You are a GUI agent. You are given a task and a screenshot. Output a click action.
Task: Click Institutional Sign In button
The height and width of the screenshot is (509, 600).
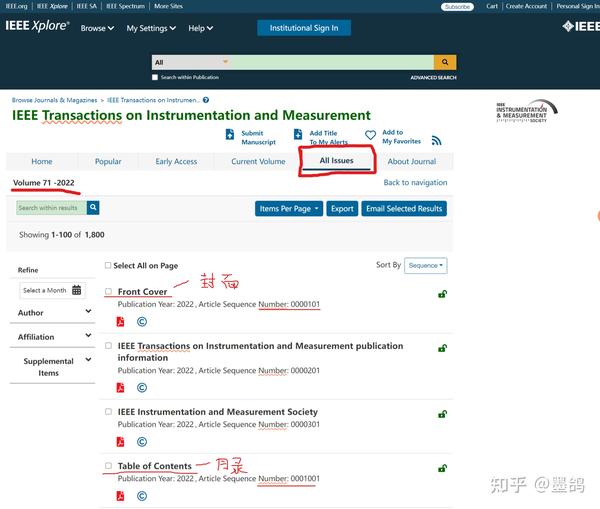[304, 28]
